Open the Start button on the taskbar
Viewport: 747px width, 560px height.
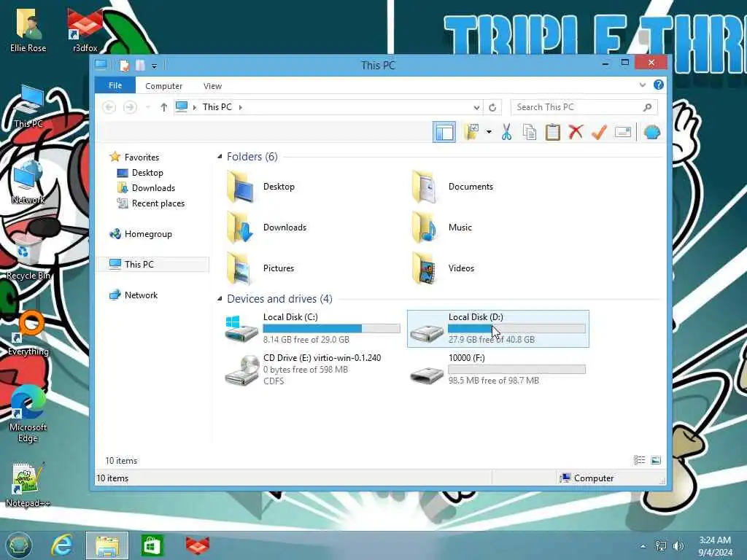tap(19, 545)
